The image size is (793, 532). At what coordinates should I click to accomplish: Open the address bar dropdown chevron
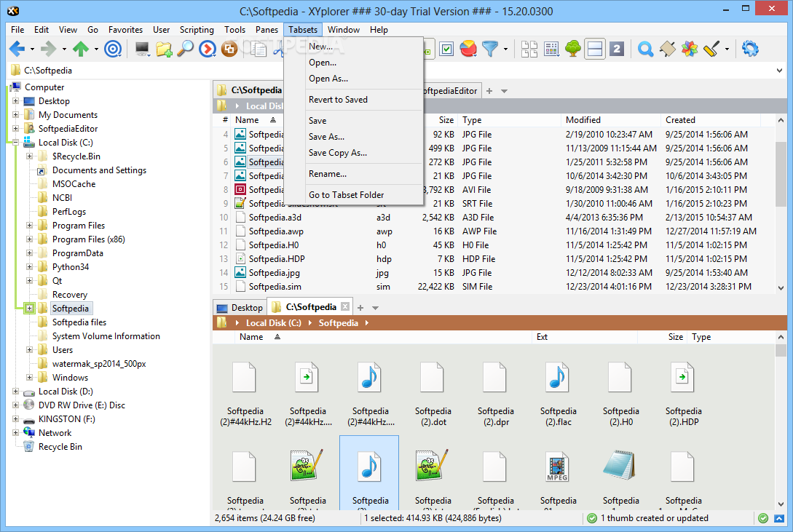779,71
